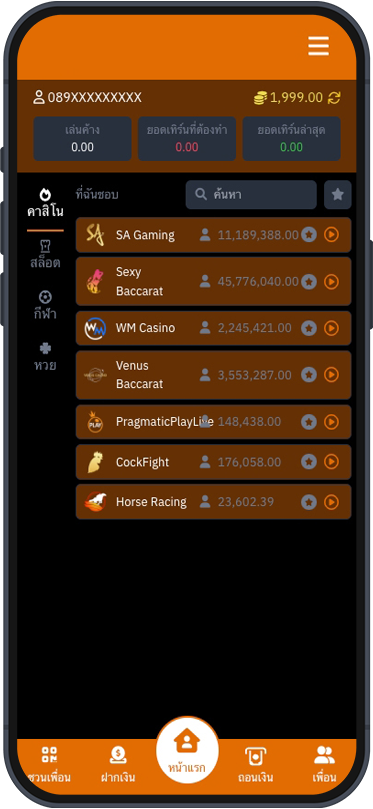Click the player icon in Horse Racing row
This screenshot has height=809, width=373.
205,501
